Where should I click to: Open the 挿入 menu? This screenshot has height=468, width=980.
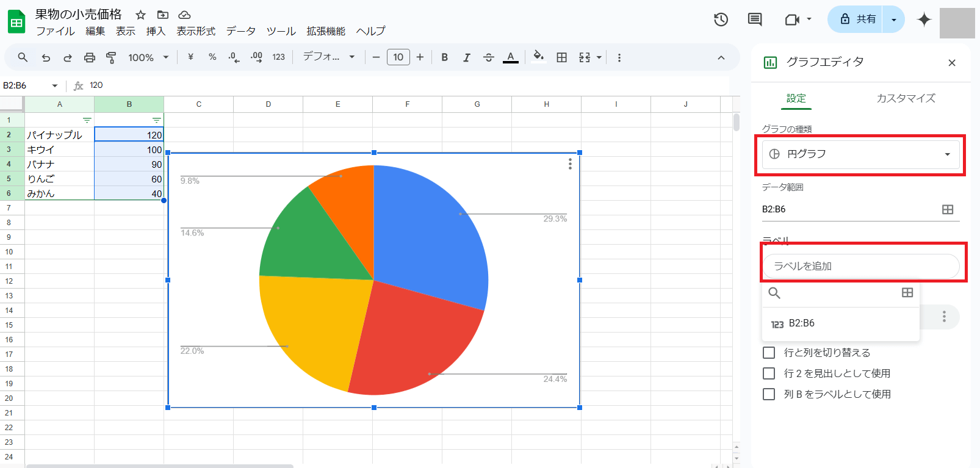[156, 31]
